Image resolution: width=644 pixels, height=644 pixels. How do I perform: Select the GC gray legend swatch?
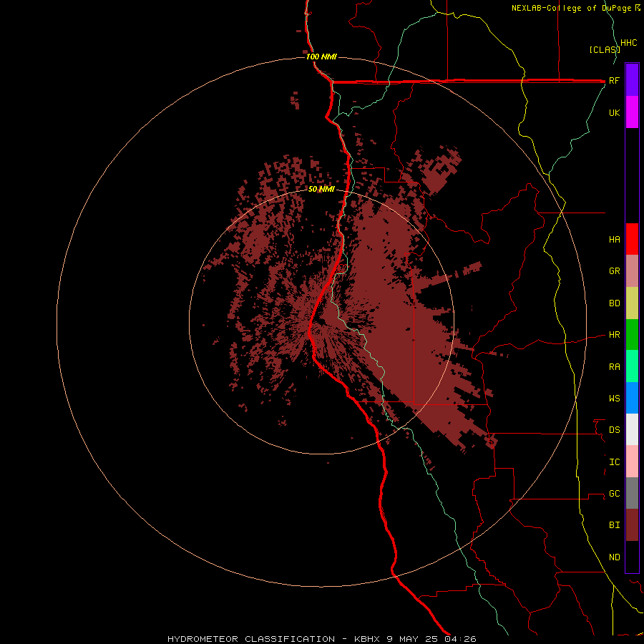632,493
